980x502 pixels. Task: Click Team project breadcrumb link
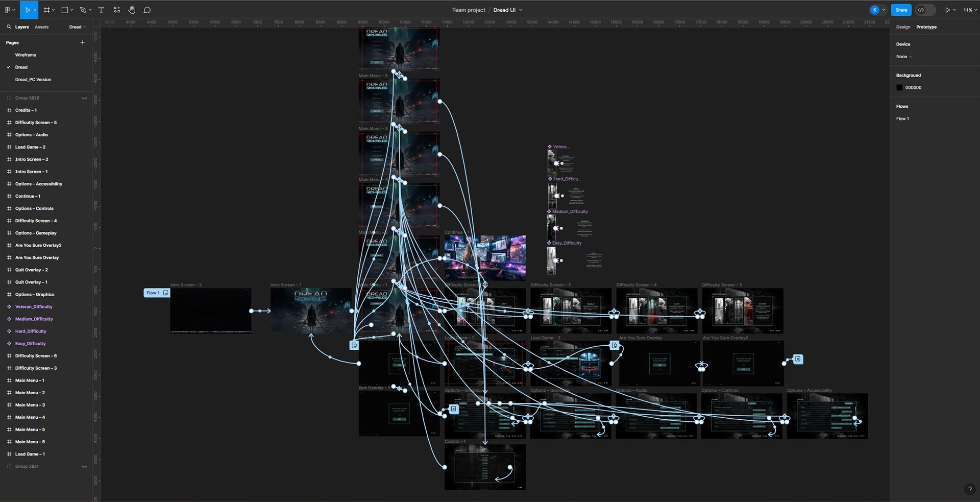pyautogui.click(x=469, y=10)
